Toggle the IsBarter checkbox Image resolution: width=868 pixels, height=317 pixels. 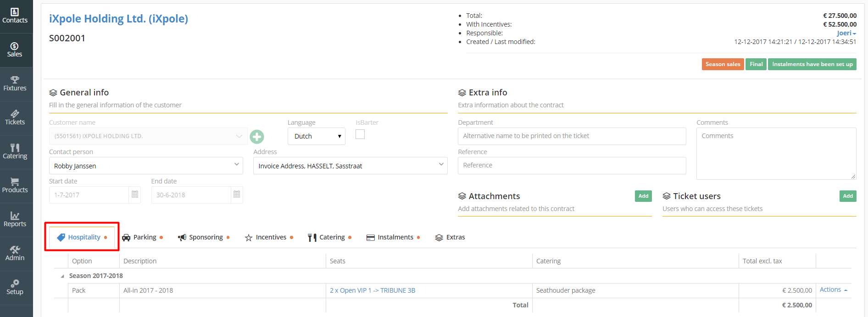(360, 134)
